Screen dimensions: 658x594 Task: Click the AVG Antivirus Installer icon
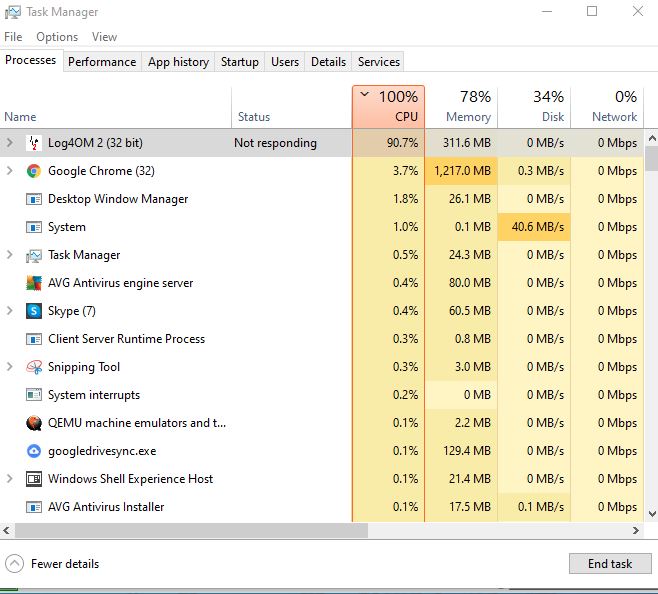34,507
